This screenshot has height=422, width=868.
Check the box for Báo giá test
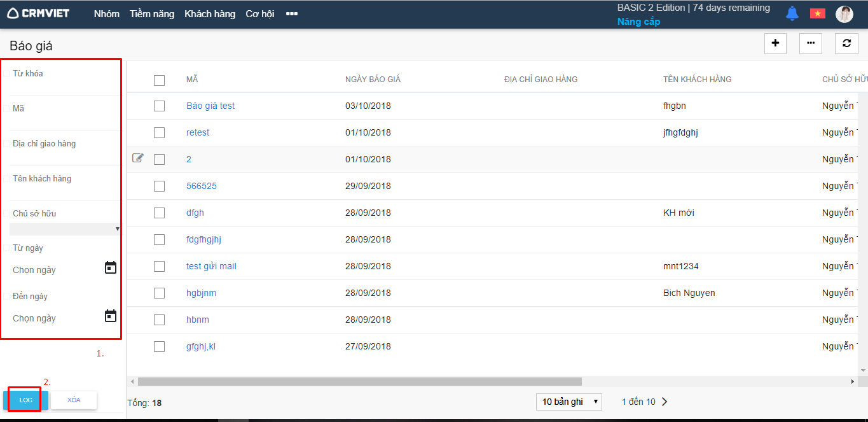click(x=159, y=106)
